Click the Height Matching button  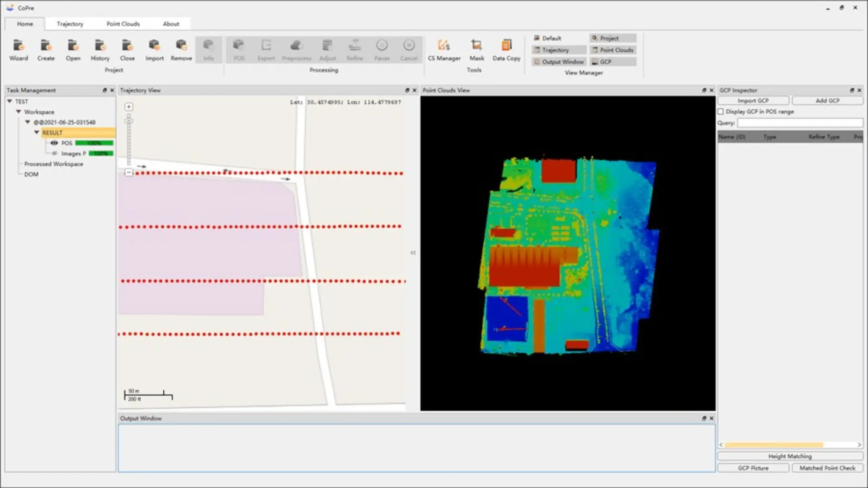[790, 456]
